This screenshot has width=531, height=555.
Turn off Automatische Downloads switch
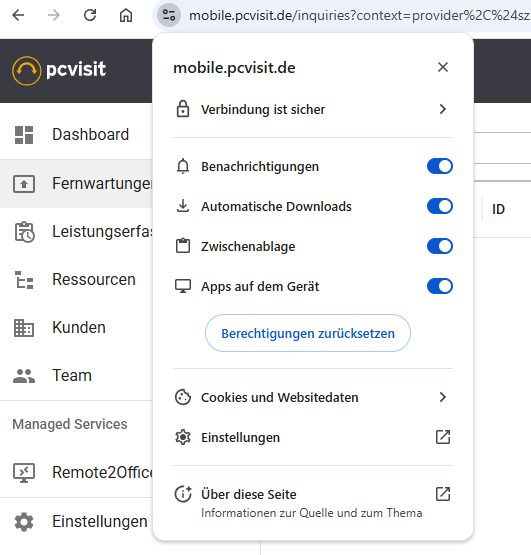(x=440, y=206)
